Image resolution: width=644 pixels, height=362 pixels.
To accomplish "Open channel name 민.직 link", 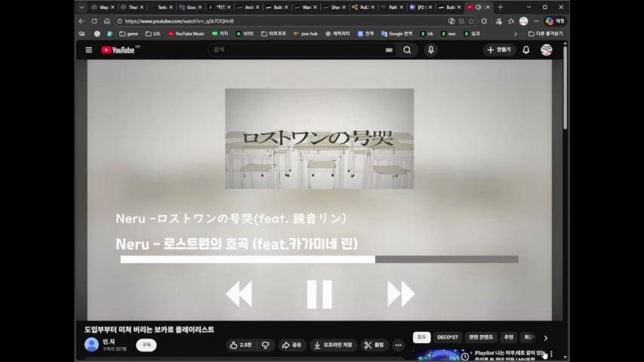I will point(109,342).
